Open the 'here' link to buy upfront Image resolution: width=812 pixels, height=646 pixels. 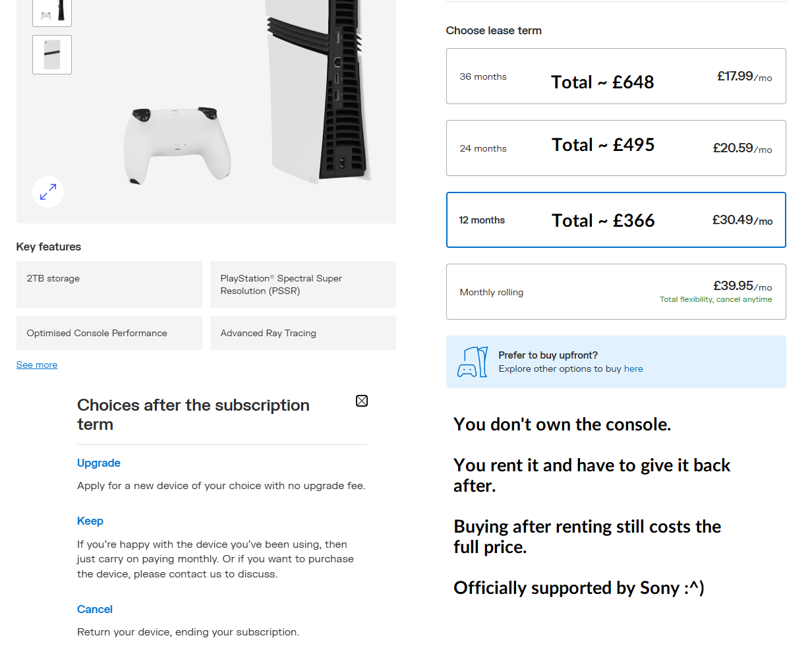tap(633, 369)
